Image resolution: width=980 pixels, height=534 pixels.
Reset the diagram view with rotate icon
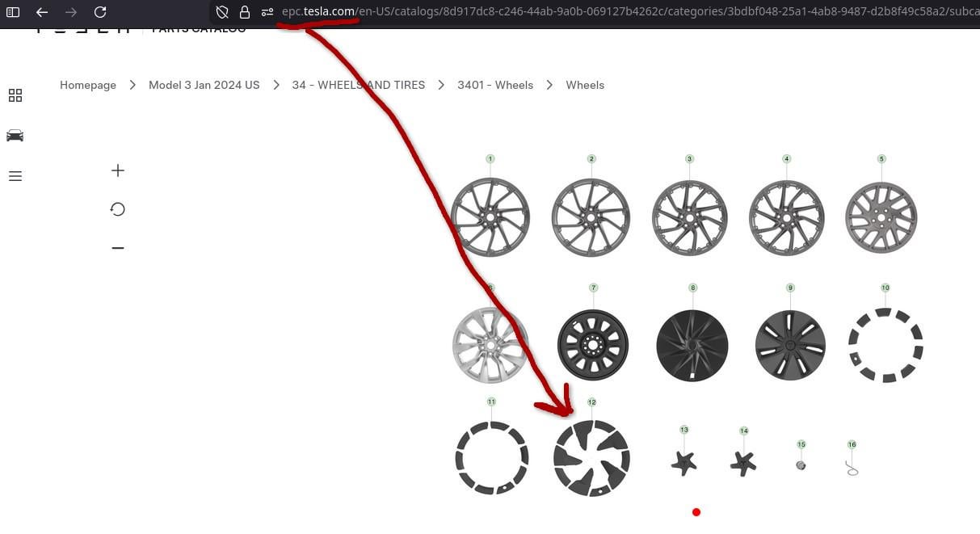pos(118,209)
